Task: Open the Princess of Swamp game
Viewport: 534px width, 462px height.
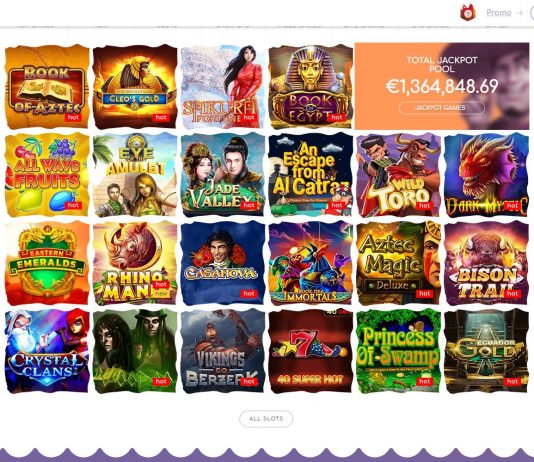Action: [398, 351]
